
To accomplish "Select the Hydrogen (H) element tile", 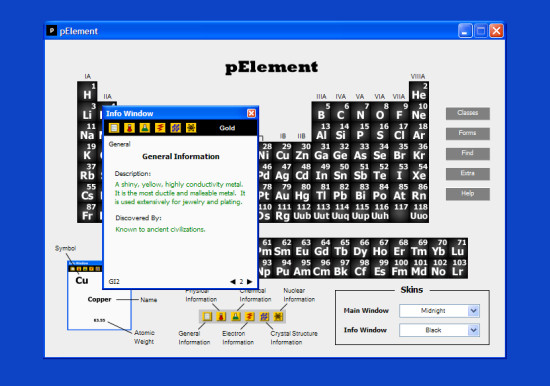I will pos(87,92).
